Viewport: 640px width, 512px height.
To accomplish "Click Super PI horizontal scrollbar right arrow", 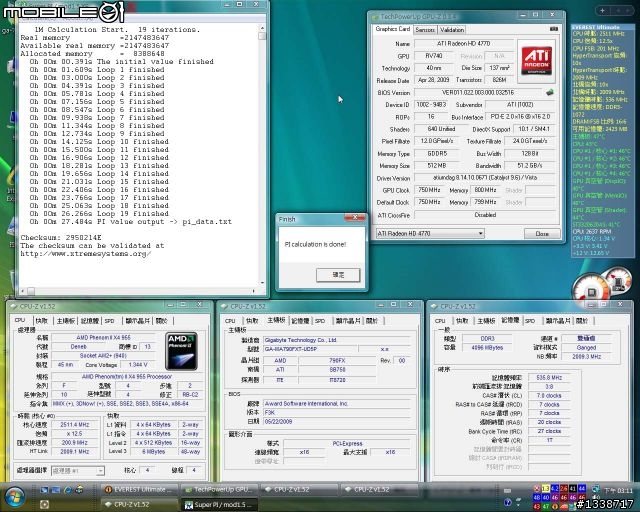I will [253, 291].
